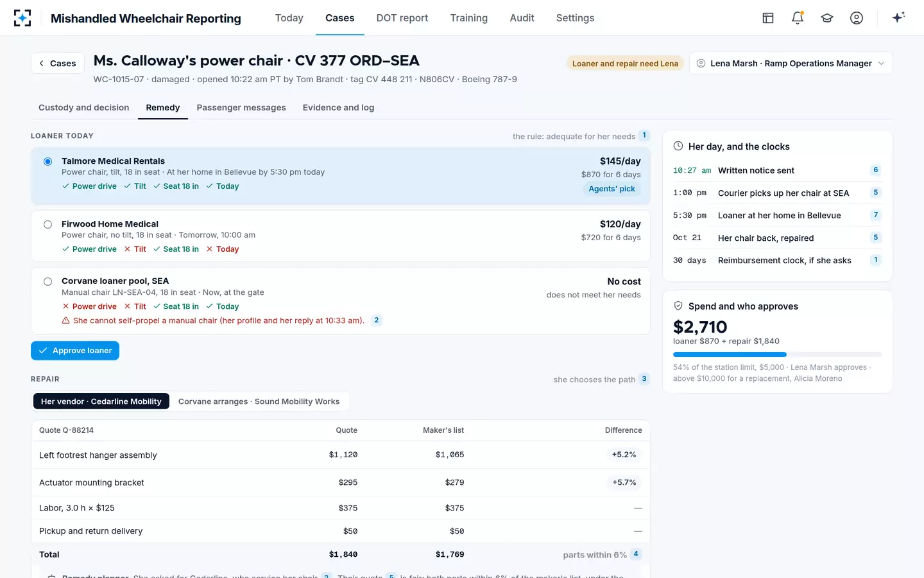The width and height of the screenshot is (924, 578).
Task: Click reference badge 5 on Her chair back, repaired
Action: [876, 238]
